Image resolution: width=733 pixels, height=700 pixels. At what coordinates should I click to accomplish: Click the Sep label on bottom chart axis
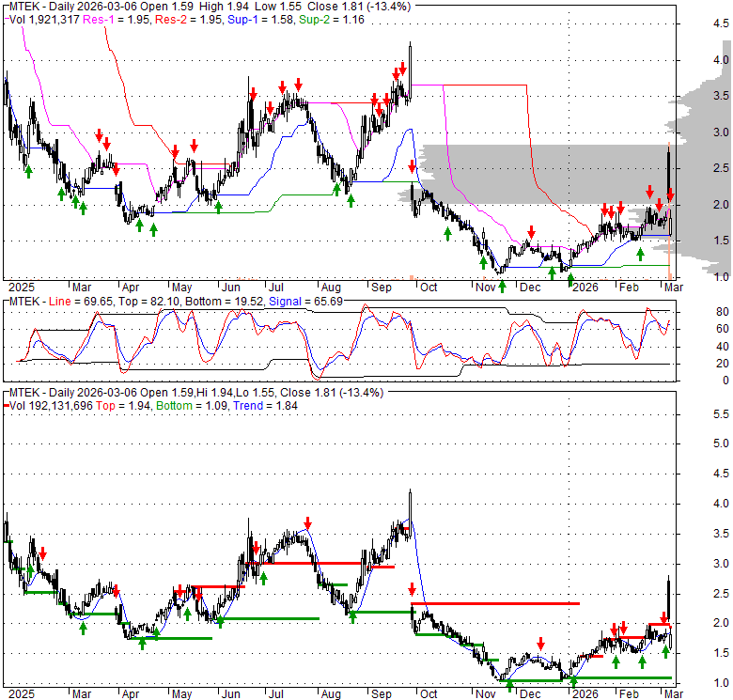coord(380,692)
